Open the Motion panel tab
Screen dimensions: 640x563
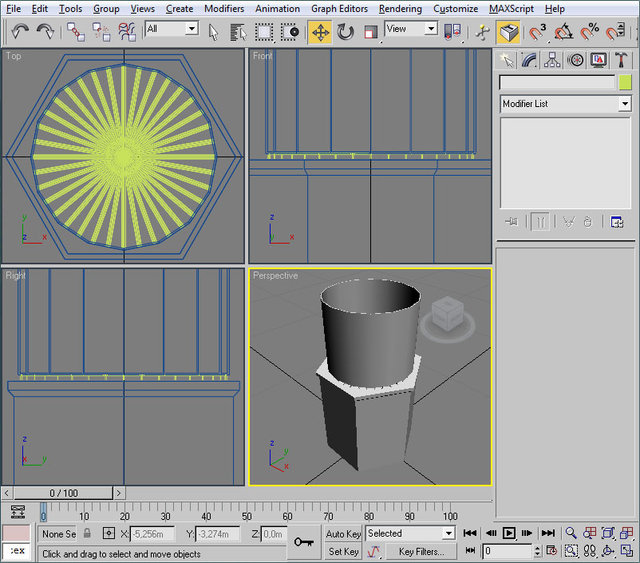tap(575, 60)
